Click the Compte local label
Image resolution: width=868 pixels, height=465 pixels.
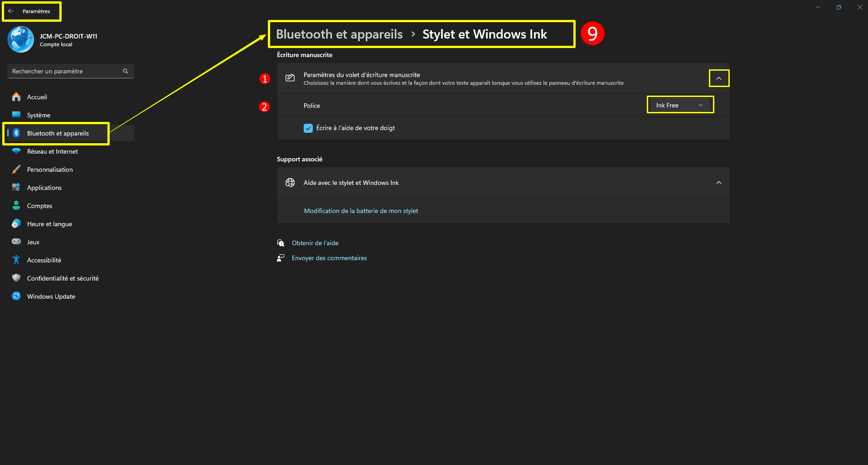(x=56, y=44)
